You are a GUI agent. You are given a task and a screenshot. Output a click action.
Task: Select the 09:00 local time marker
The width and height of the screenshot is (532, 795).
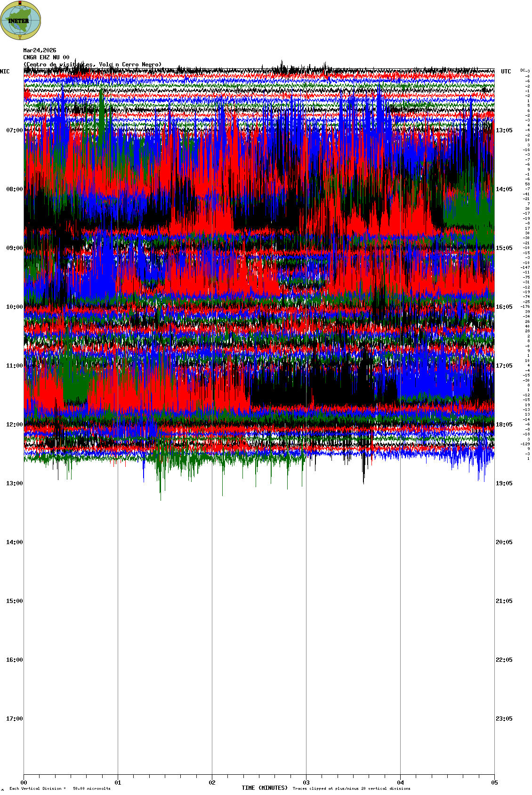pyautogui.click(x=14, y=248)
